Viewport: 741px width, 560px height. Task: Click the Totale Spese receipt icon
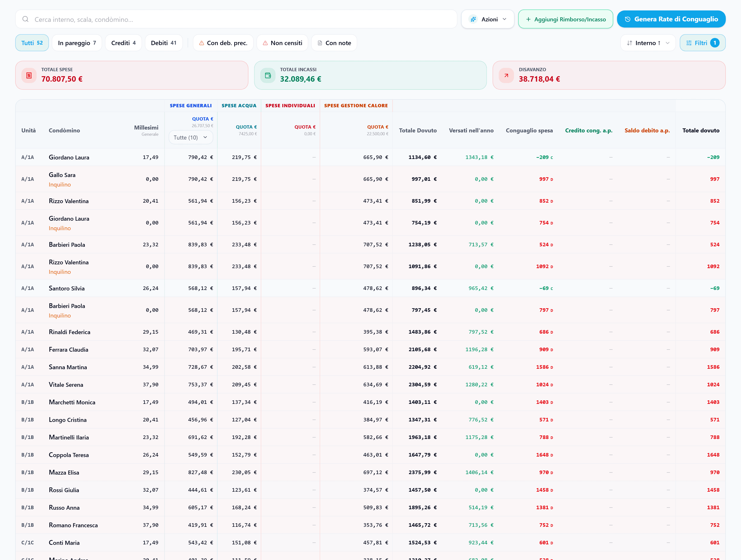[29, 75]
